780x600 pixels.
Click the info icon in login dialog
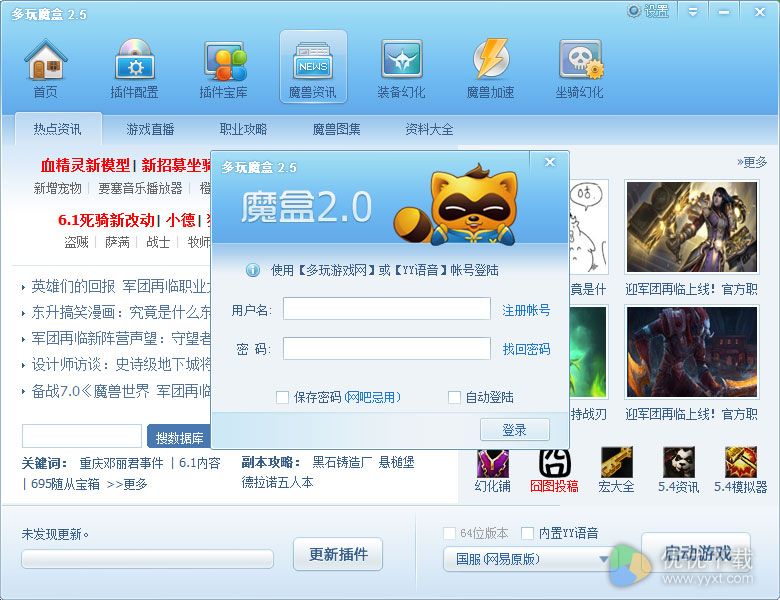coord(253,270)
